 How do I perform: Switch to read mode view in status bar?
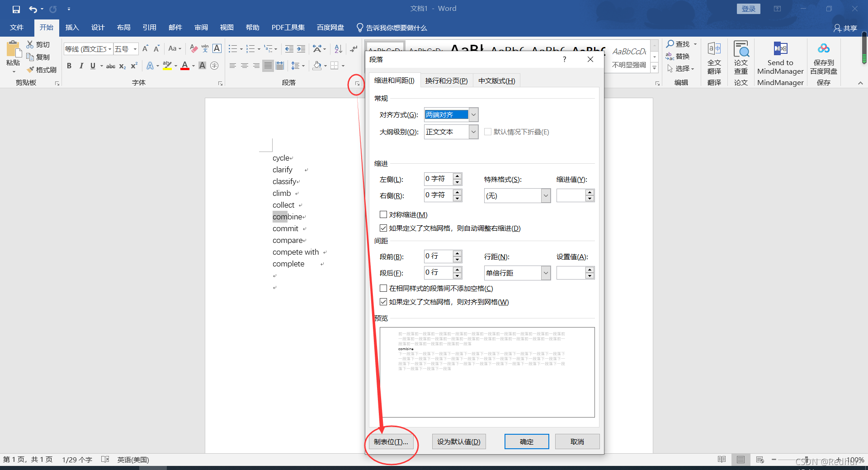click(x=722, y=460)
